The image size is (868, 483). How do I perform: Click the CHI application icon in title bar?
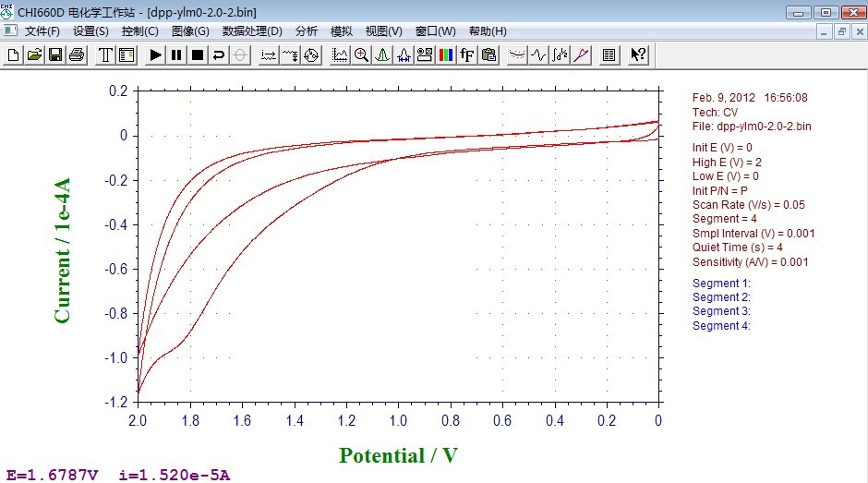click(7, 12)
